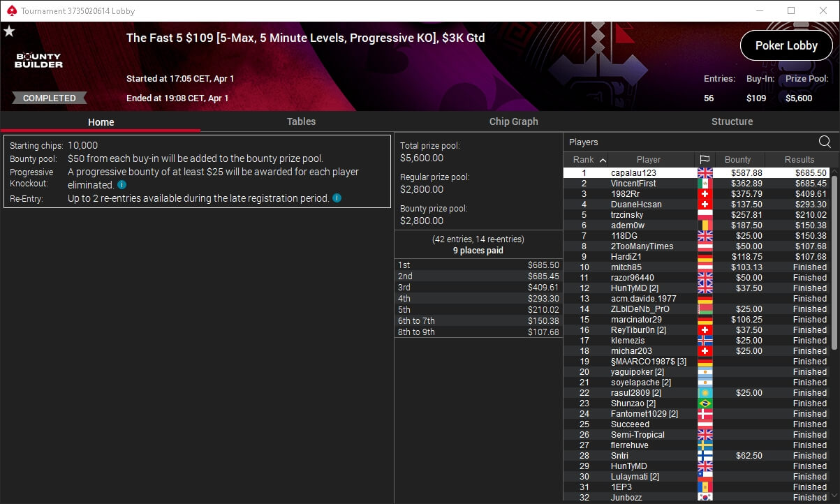Click the players list vertical scrollbar
This screenshot has width=840, height=504.
click(x=834, y=262)
